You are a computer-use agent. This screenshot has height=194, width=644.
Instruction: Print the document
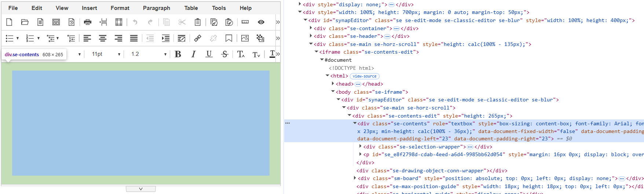coord(88,22)
